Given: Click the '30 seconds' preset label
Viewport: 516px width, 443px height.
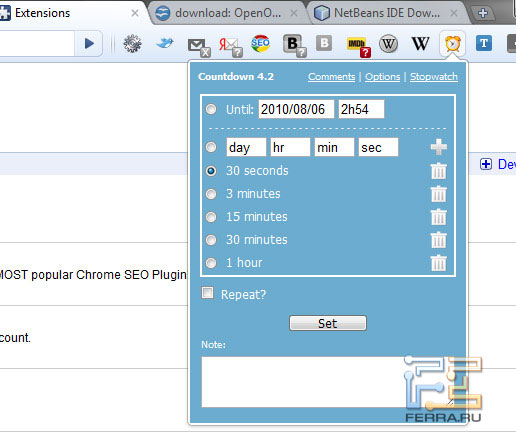Looking at the screenshot, I should coord(257,171).
